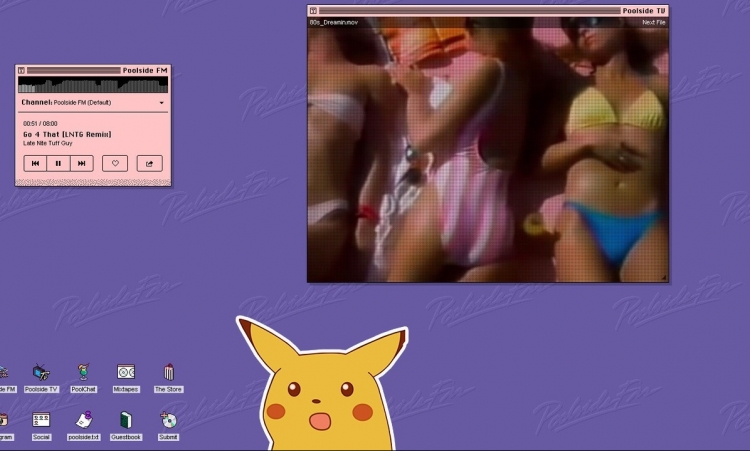Favorite the track with the heart button
Screen dimensions: 750x451
click(x=115, y=164)
